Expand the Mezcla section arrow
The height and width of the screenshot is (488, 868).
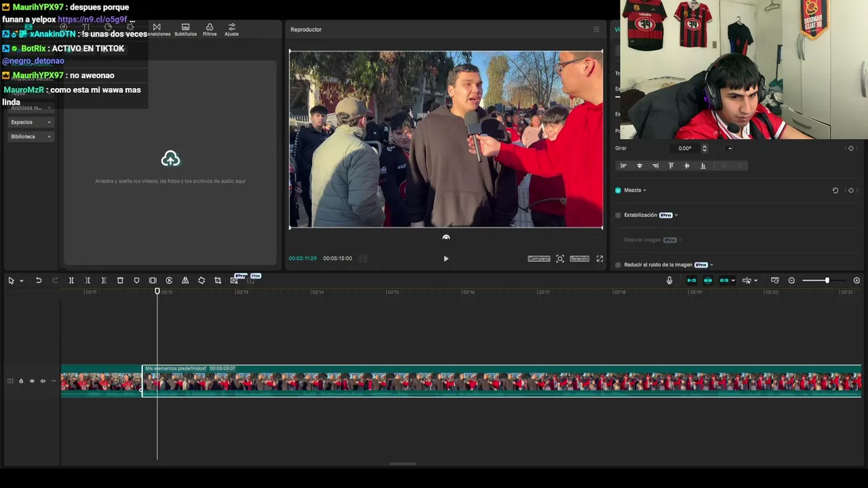(x=644, y=190)
